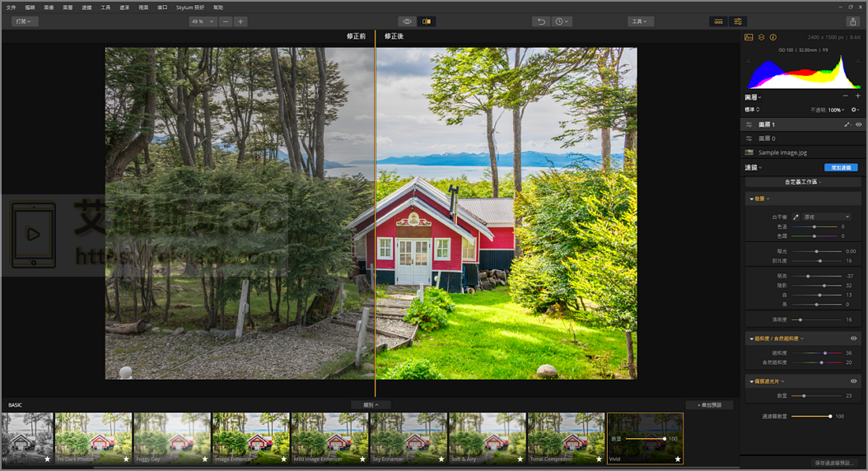Remove layer with the minus icon

(x=845, y=96)
